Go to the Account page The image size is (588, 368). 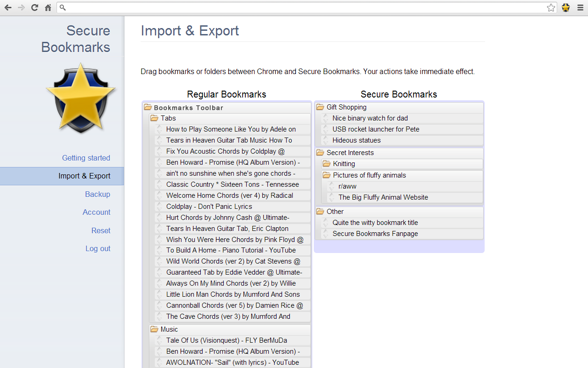click(x=96, y=212)
